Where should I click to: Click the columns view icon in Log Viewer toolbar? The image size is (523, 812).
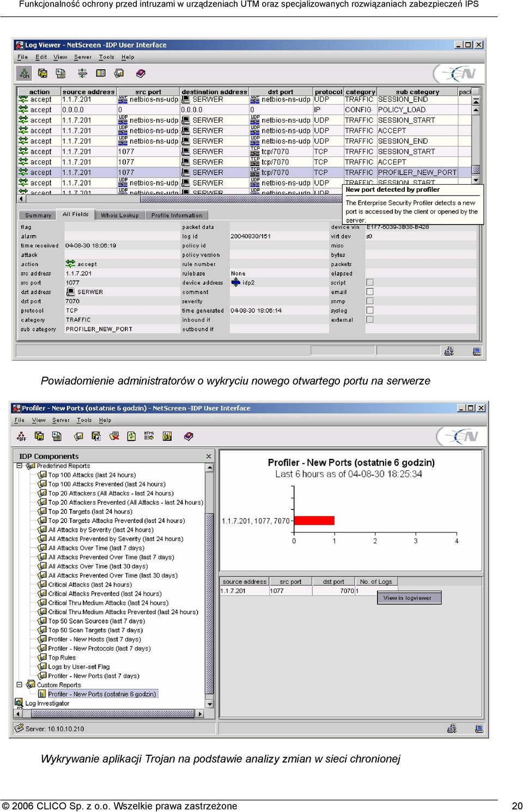101,73
